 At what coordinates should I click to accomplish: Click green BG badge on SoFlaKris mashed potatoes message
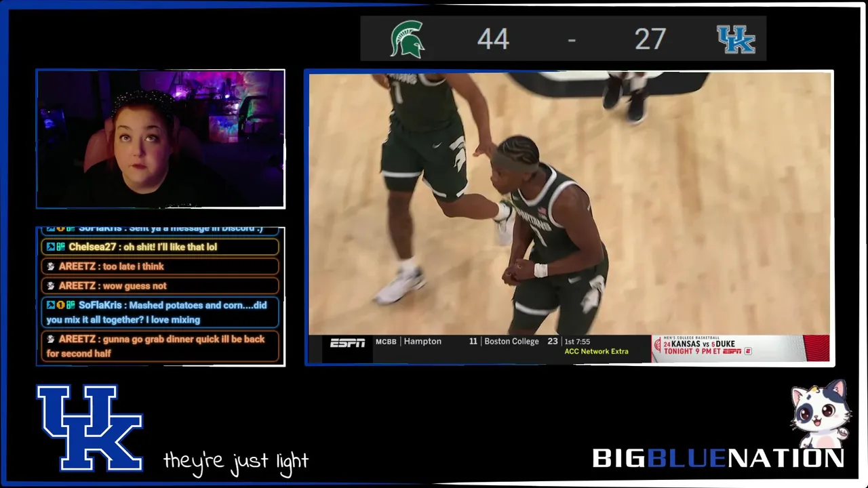tap(71, 305)
